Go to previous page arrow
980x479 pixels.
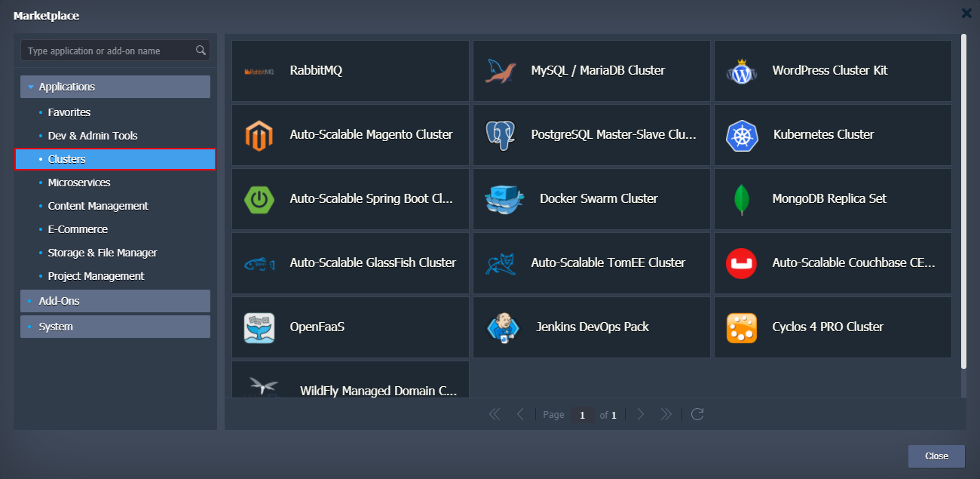(x=519, y=414)
